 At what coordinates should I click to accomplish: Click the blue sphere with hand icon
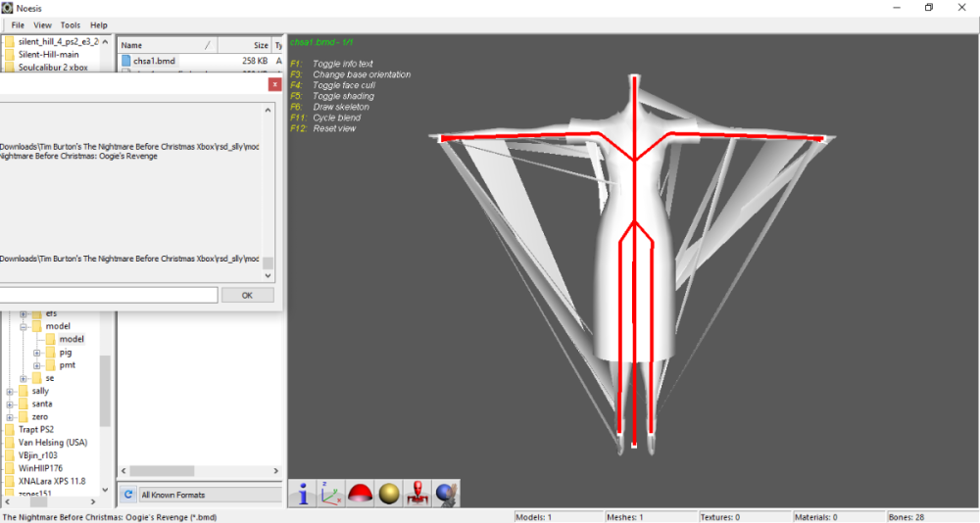pyautogui.click(x=447, y=494)
